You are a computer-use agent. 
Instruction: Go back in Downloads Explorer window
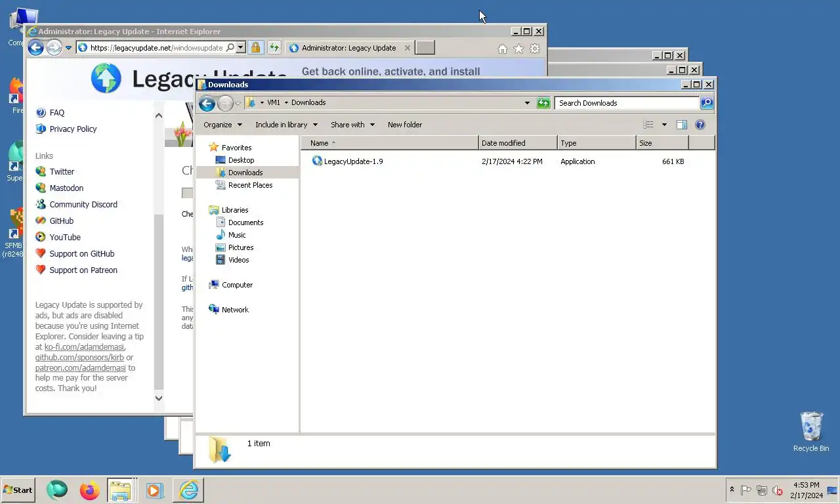(207, 103)
